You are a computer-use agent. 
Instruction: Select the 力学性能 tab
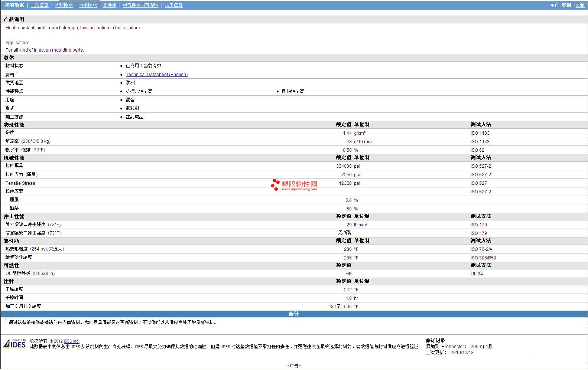pos(88,5)
